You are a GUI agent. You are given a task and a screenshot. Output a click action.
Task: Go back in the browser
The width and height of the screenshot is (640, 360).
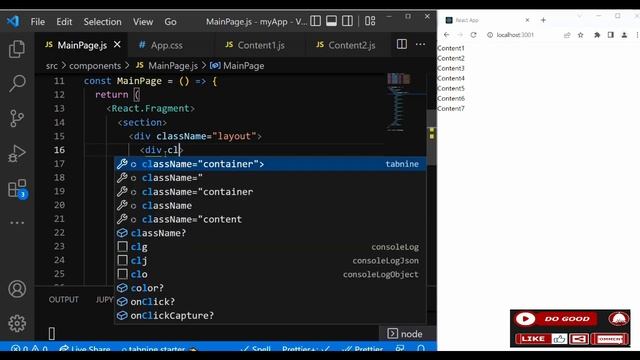(447, 35)
